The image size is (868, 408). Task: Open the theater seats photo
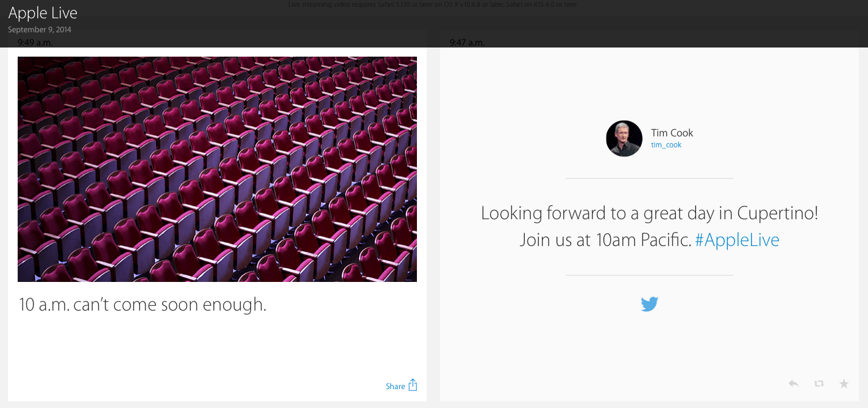(x=217, y=169)
